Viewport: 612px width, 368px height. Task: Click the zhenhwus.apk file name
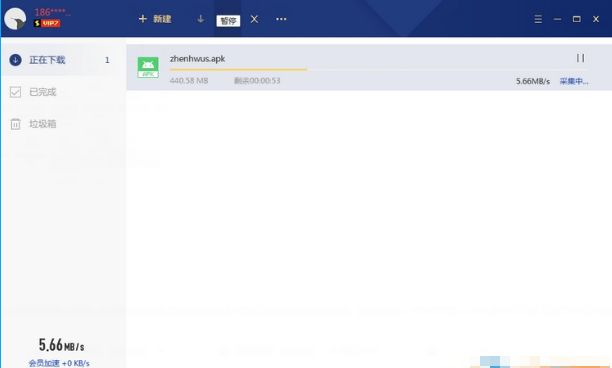pyautogui.click(x=197, y=59)
